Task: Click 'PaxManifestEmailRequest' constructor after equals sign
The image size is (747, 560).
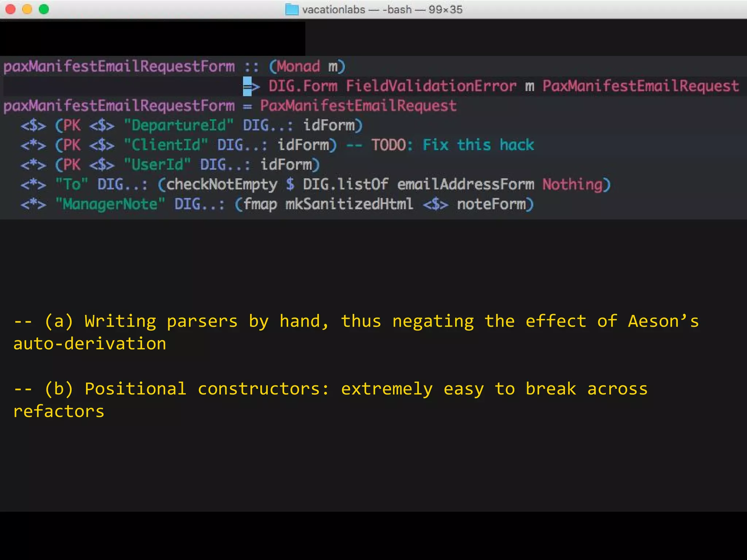Action: (x=358, y=106)
